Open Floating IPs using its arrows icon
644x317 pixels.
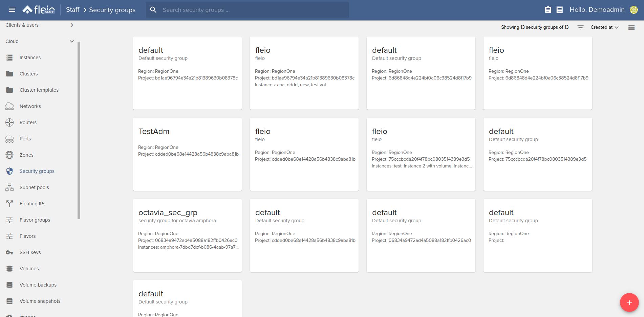pyautogui.click(x=9, y=203)
